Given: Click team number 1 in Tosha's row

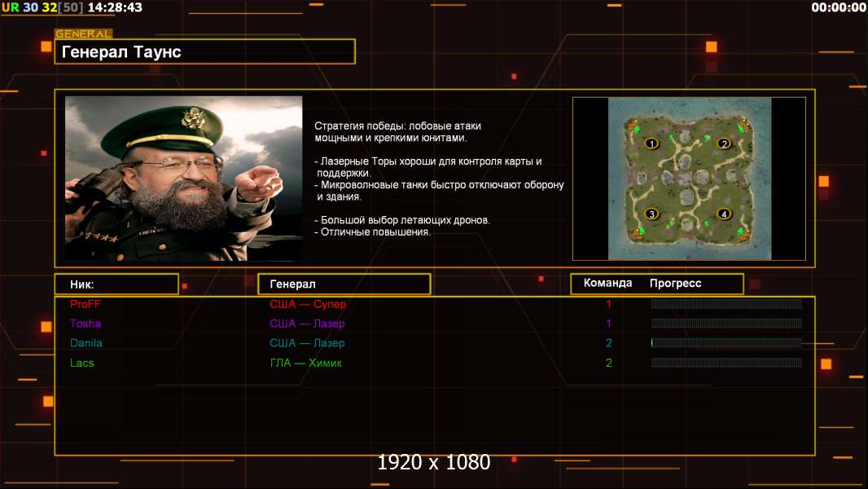Looking at the screenshot, I should (608, 324).
